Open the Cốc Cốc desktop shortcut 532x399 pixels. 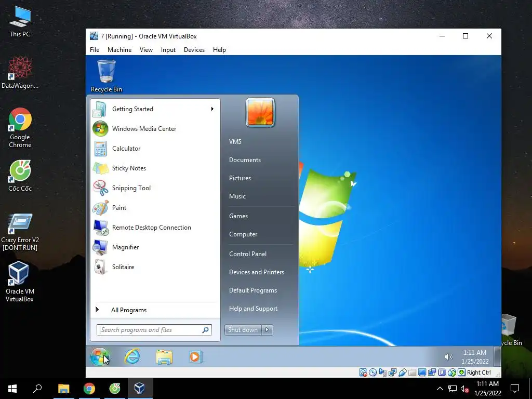[20, 176]
